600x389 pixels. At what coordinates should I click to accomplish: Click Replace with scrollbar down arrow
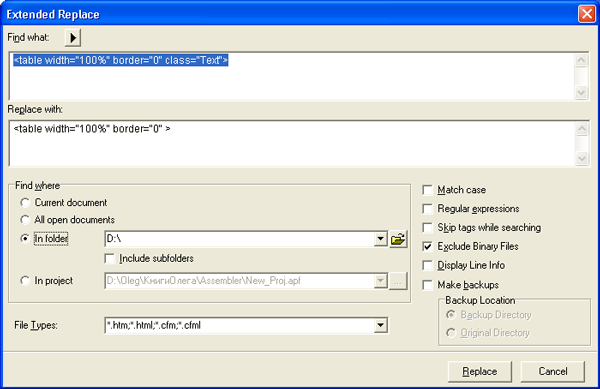click(582, 159)
